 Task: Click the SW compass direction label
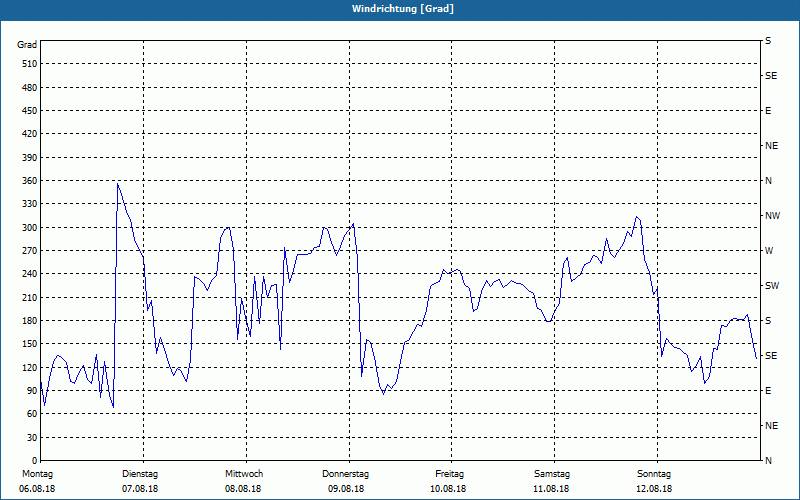[x=772, y=286]
